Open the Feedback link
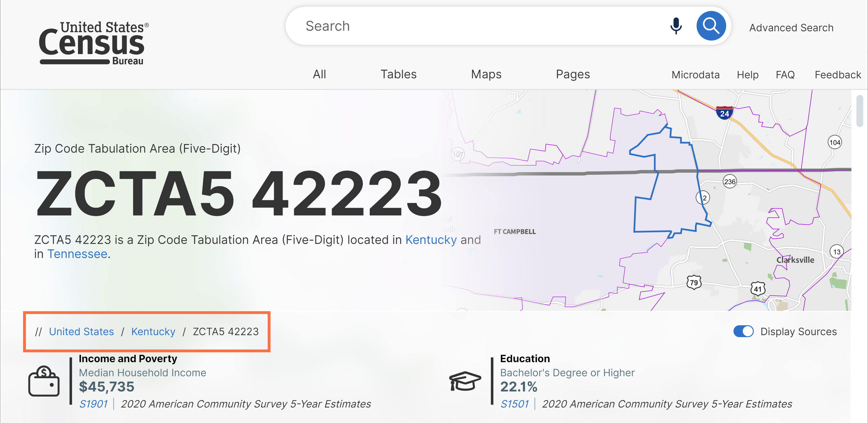This screenshot has width=868, height=423. point(838,74)
